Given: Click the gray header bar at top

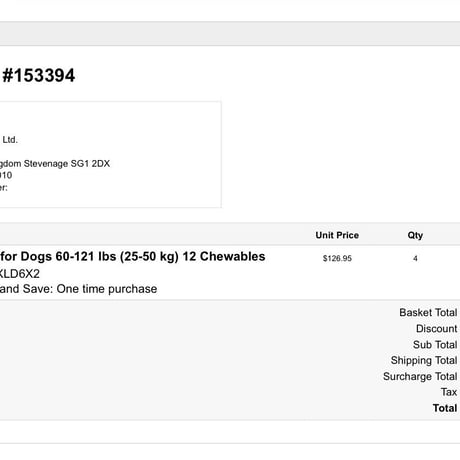Looking at the screenshot, I should click(230, 34).
